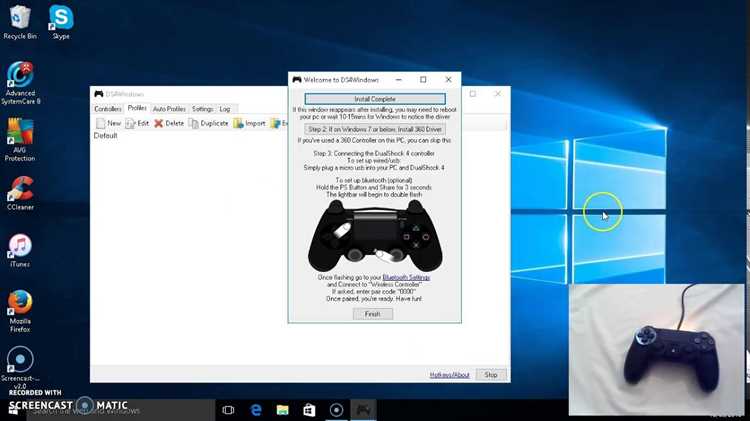This screenshot has height=421, width=750.
Task: Open Microsoft Edge from the taskbar
Action: tap(256, 410)
